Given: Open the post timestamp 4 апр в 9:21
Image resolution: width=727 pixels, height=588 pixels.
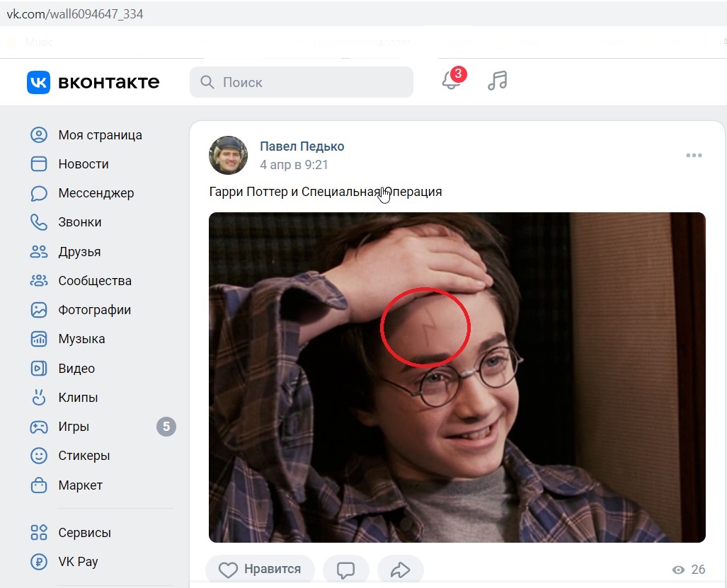Looking at the screenshot, I should point(294,165).
